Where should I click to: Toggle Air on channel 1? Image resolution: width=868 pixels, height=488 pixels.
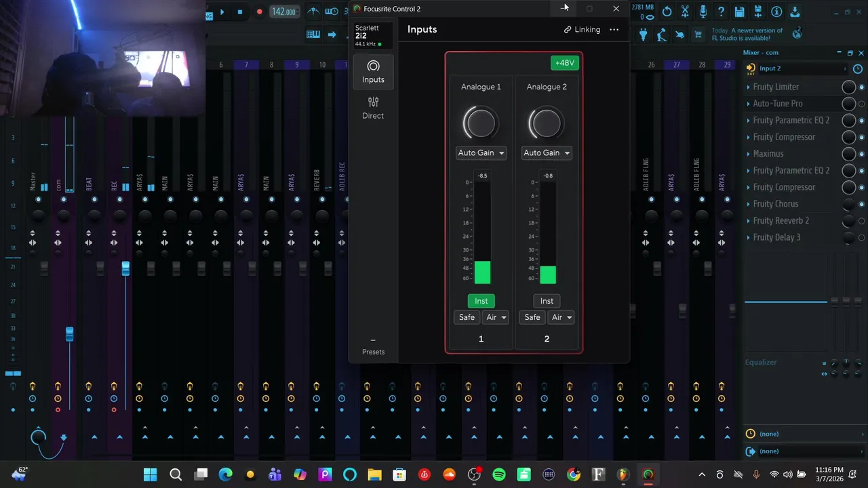coord(491,317)
